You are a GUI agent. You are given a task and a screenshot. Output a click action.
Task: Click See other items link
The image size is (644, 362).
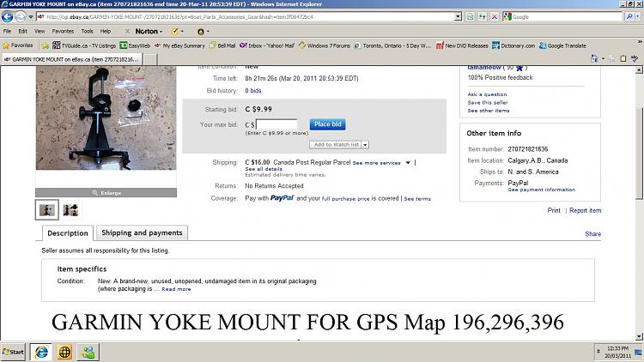coord(489,111)
